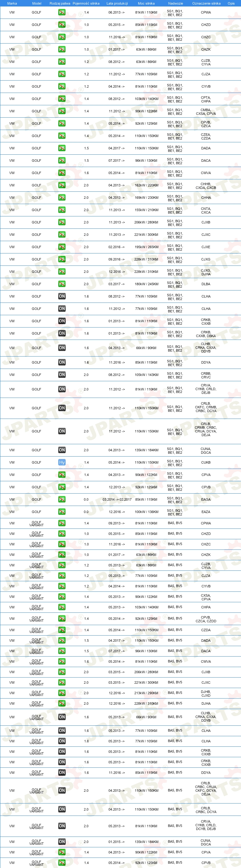
Task: Click petrol fuel icon in GOLF CYVB row
Action: 62,86
